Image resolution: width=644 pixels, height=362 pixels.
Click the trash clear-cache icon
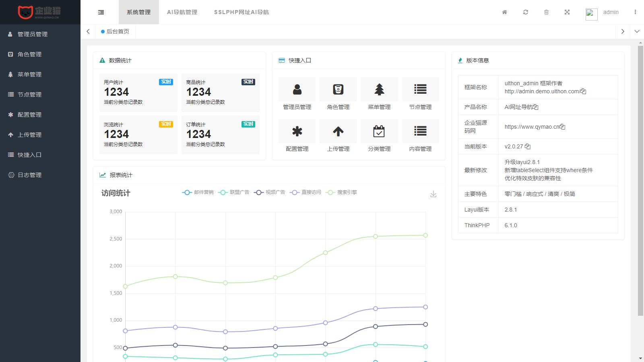pyautogui.click(x=546, y=12)
